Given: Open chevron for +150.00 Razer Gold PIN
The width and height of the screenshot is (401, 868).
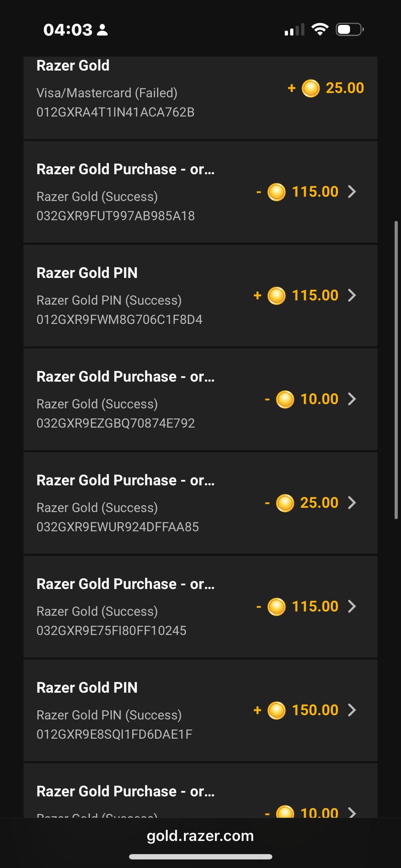Looking at the screenshot, I should [x=352, y=710].
